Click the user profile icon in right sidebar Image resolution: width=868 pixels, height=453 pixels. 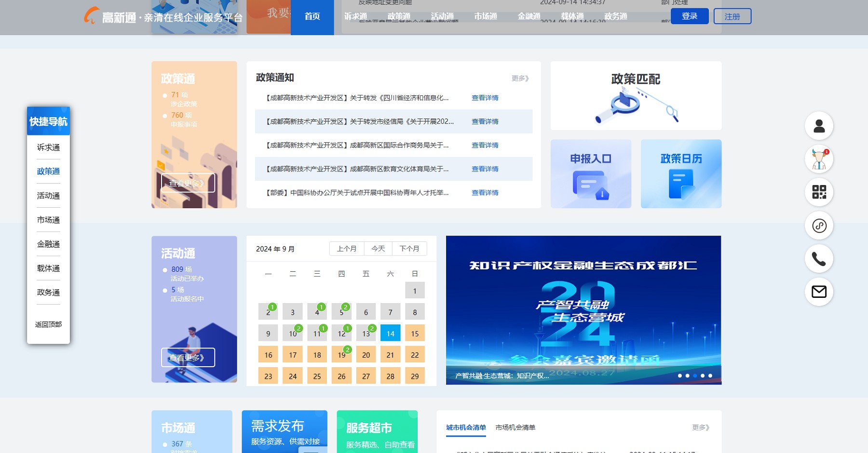click(819, 126)
